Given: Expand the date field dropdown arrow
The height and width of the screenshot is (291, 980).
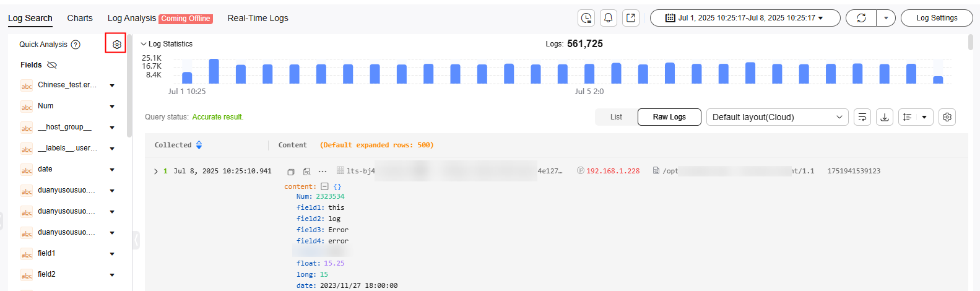Looking at the screenshot, I should [x=112, y=170].
